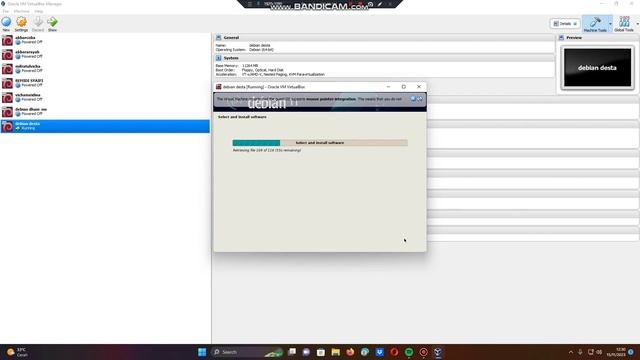Open Spotify from the taskbar
The height and width of the screenshot is (360, 640).
tap(409, 352)
